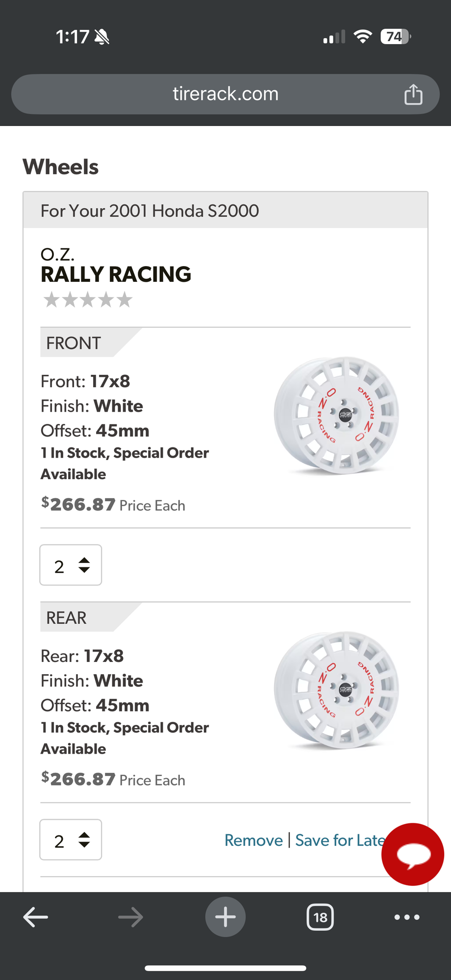Open the rear wheel quantity dropdown

point(71,839)
